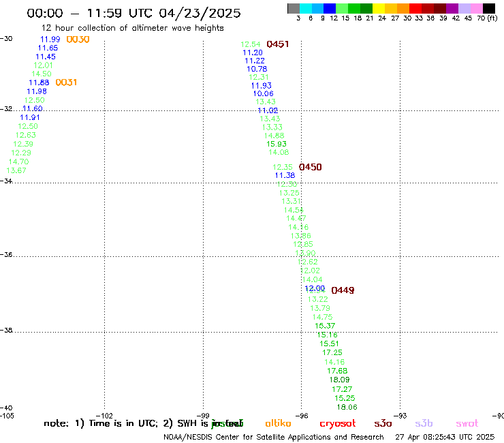Select the orange swatch in the legend bar
The image size is (504, 443).
pos(403,8)
